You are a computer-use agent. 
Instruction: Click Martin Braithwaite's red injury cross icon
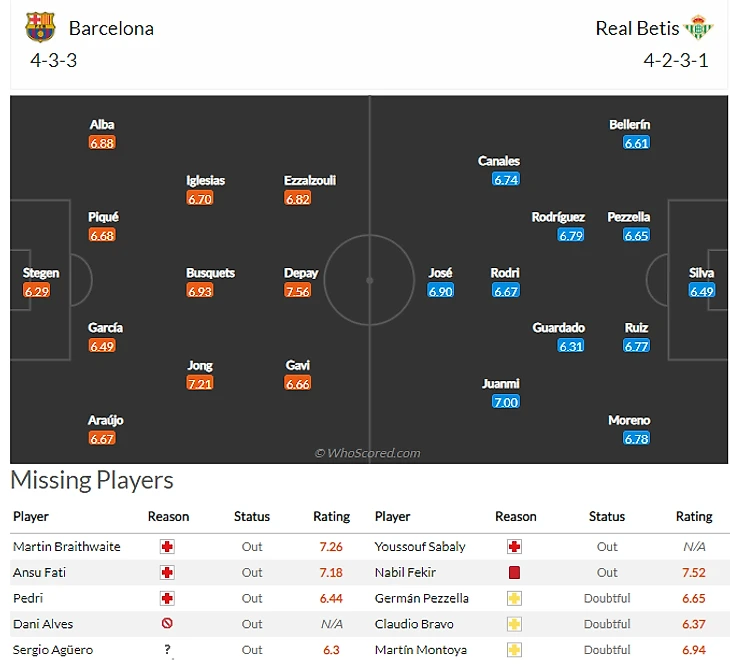tap(167, 547)
